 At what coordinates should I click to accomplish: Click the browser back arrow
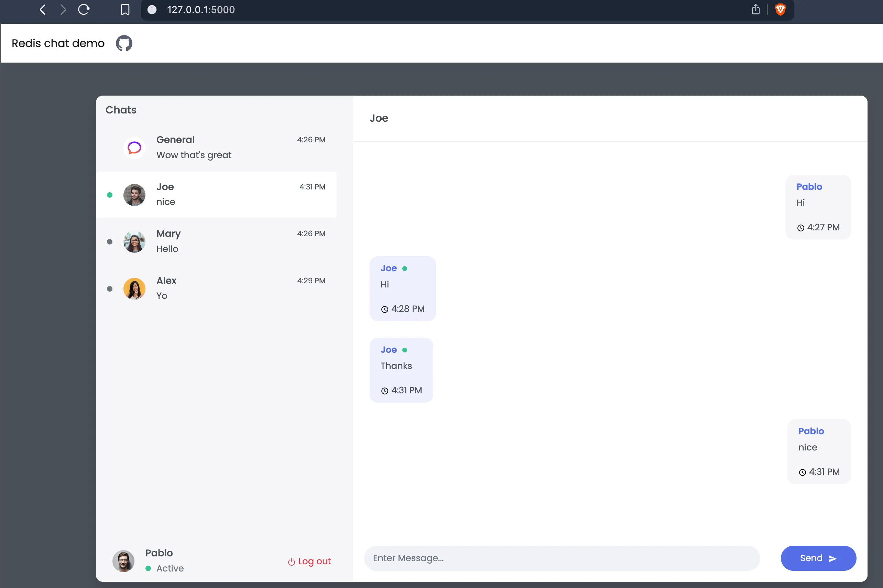tap(43, 10)
